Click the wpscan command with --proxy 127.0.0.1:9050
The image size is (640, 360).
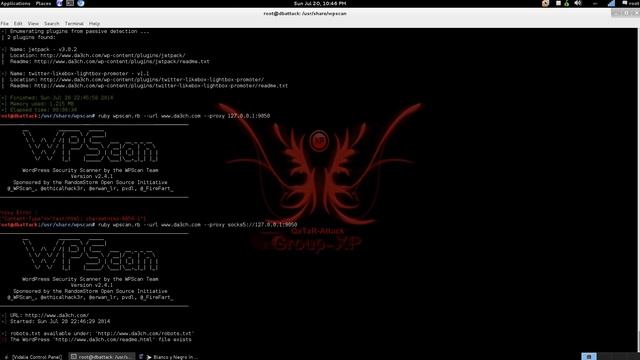click(184, 116)
